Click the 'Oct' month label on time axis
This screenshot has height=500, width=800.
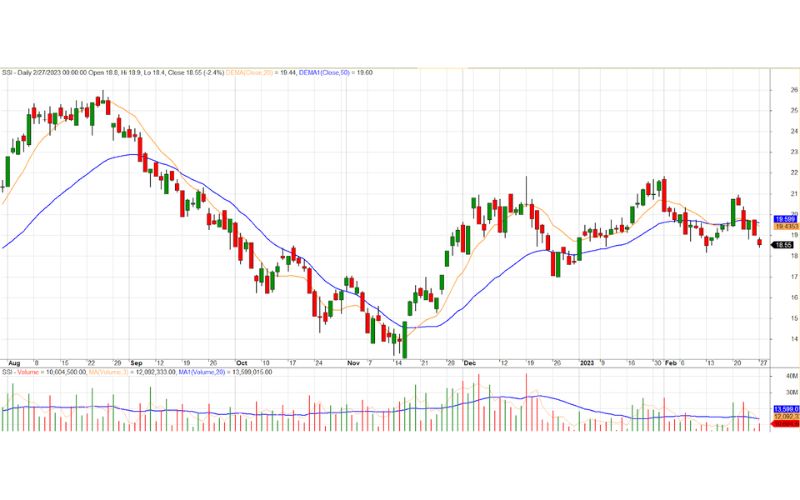pos(242,363)
